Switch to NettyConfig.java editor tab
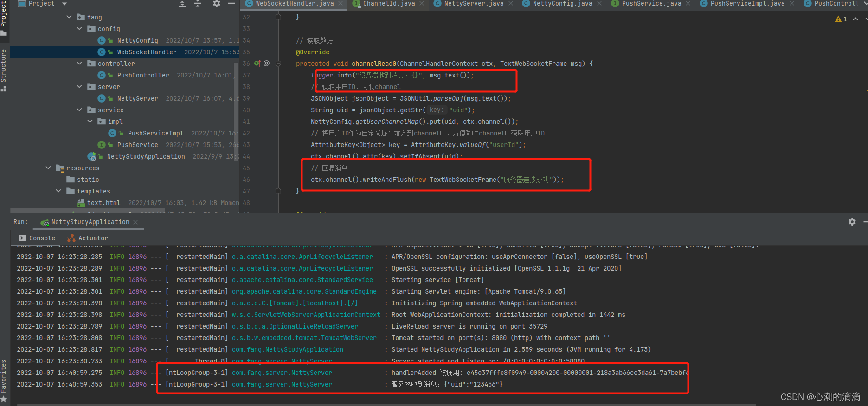The height and width of the screenshot is (406, 868). click(x=562, y=4)
